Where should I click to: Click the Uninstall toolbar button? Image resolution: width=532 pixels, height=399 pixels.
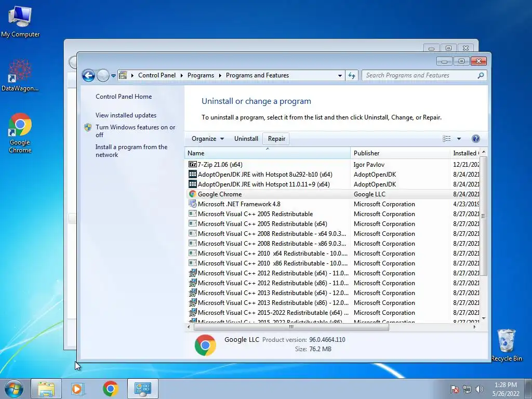(x=246, y=138)
